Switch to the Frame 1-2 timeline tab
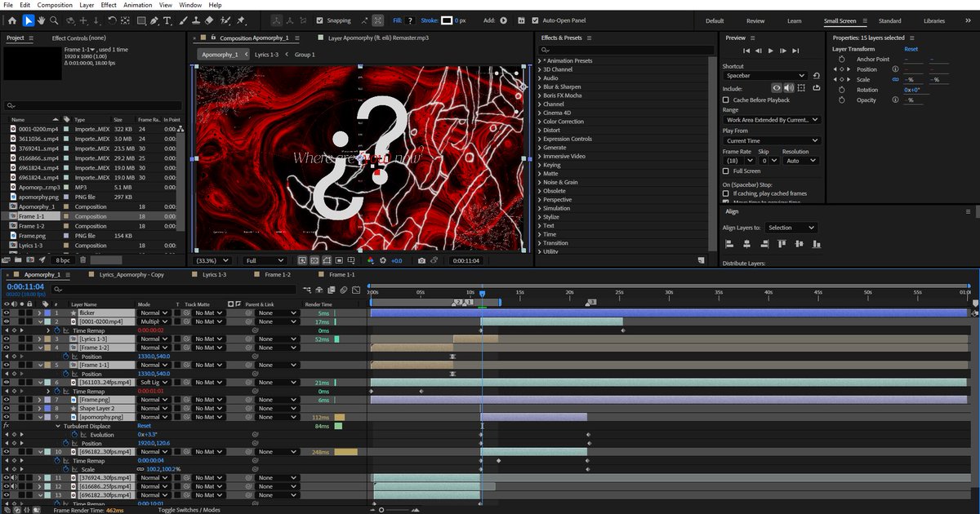Viewport: 980px width, 514px height. click(x=276, y=275)
